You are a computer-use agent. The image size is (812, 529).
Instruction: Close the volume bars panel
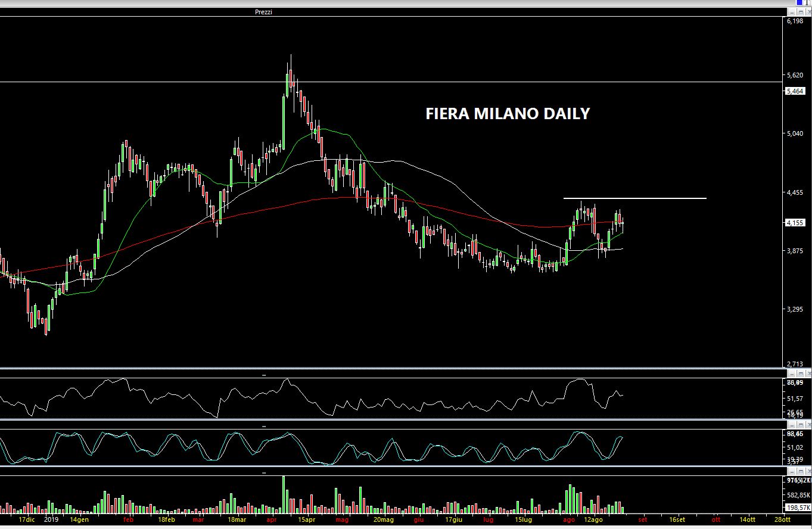tap(808, 472)
